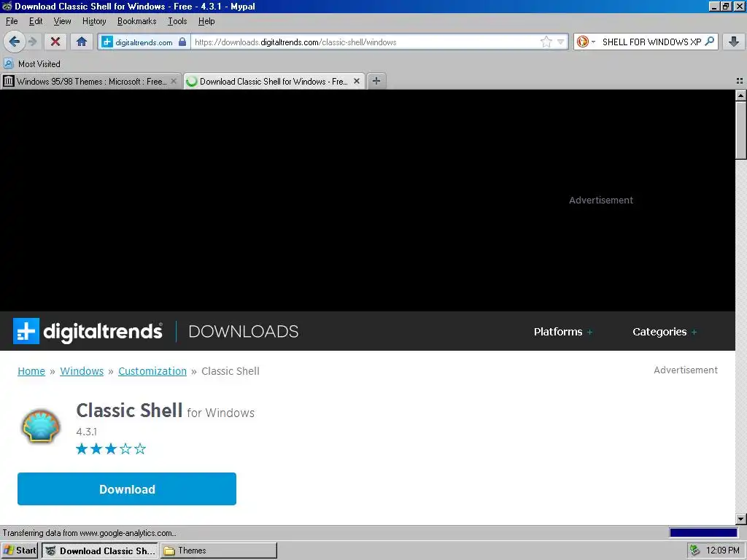
Task: Follow the Customization breadcrumb link
Action: click(x=152, y=371)
